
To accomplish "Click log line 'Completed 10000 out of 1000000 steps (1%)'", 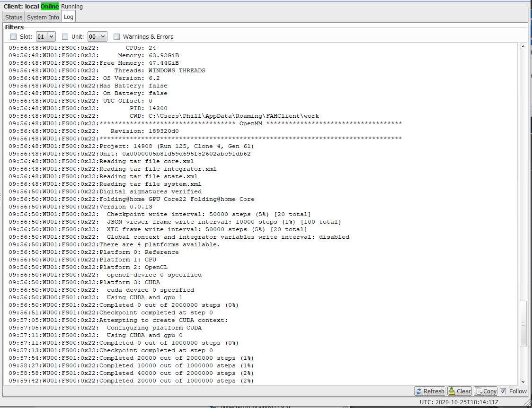I will (131, 365).
